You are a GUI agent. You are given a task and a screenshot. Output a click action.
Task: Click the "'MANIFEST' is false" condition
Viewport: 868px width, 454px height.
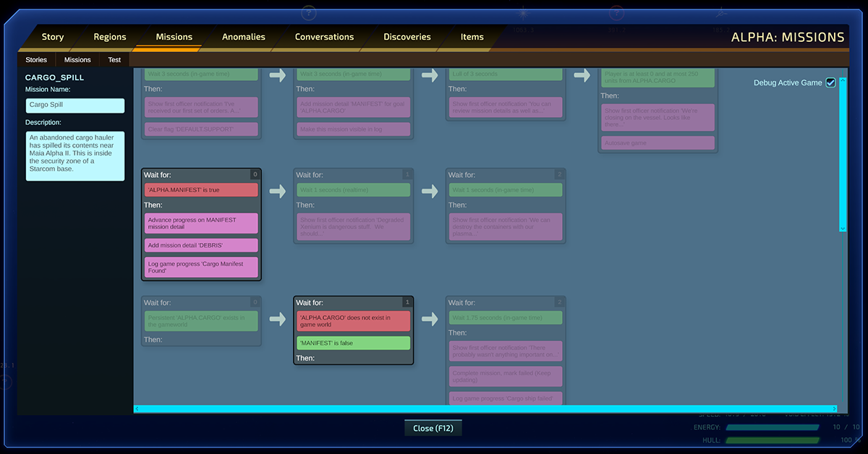click(x=353, y=343)
